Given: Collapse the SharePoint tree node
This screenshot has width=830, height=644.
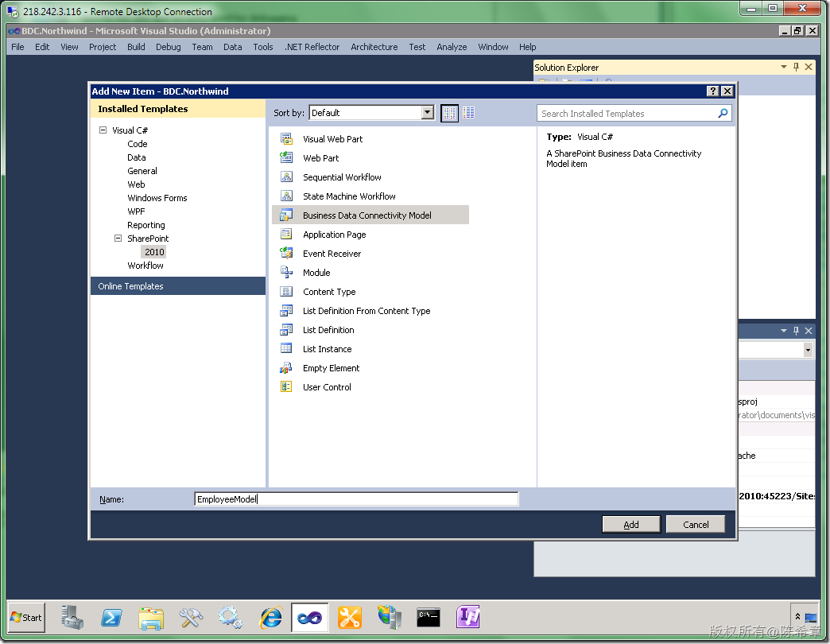Looking at the screenshot, I should (118, 239).
